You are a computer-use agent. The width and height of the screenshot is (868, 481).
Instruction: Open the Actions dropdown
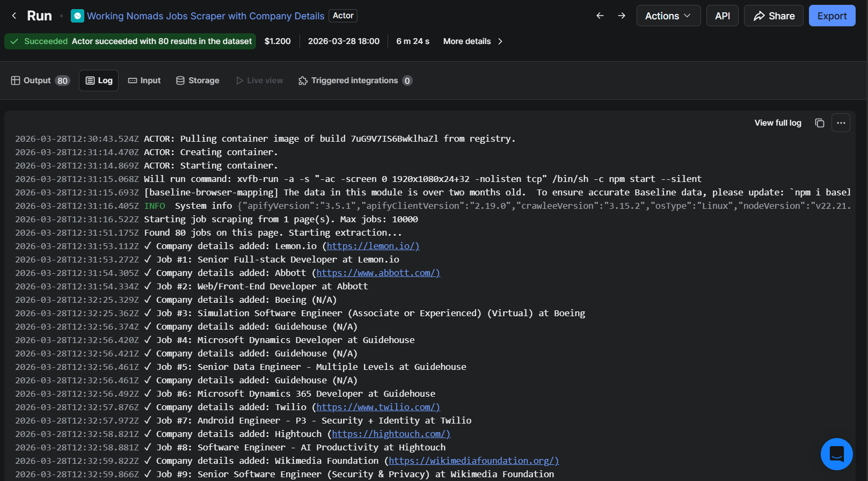668,16
